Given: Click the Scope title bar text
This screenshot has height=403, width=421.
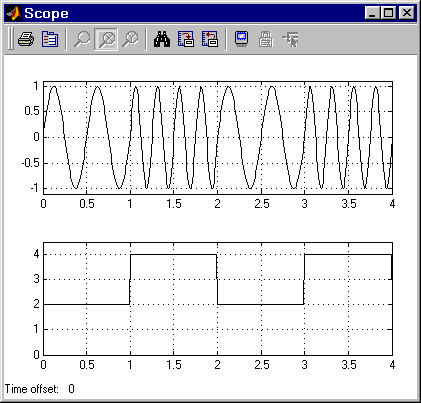Looking at the screenshot, I should tap(46, 13).
